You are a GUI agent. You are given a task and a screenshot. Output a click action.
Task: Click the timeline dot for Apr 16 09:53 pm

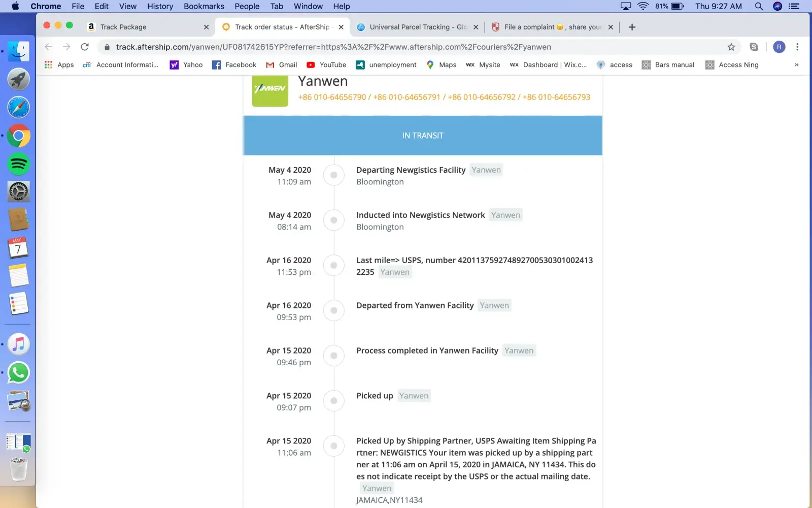(x=334, y=311)
